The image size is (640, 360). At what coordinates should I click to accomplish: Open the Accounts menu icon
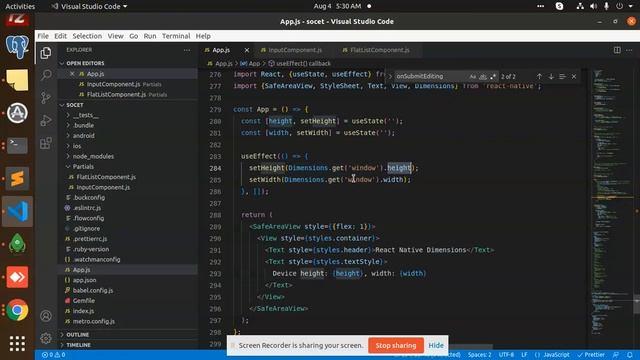click(x=46, y=316)
